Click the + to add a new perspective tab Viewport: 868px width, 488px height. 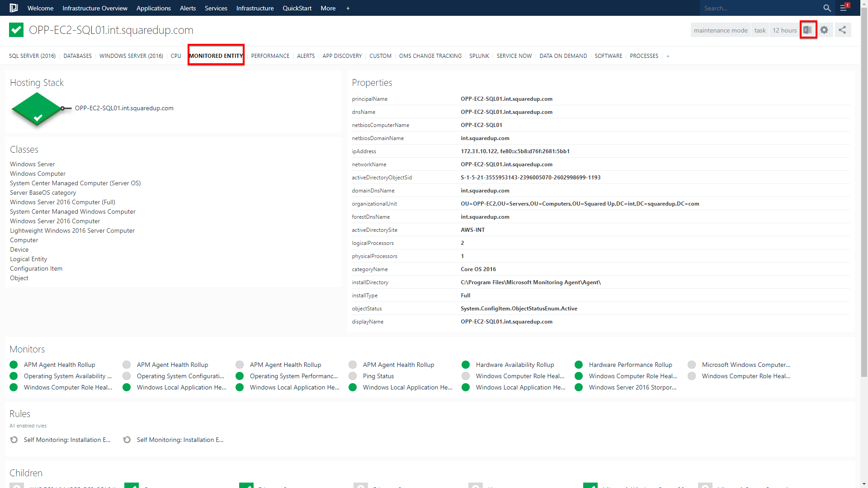pos(668,56)
